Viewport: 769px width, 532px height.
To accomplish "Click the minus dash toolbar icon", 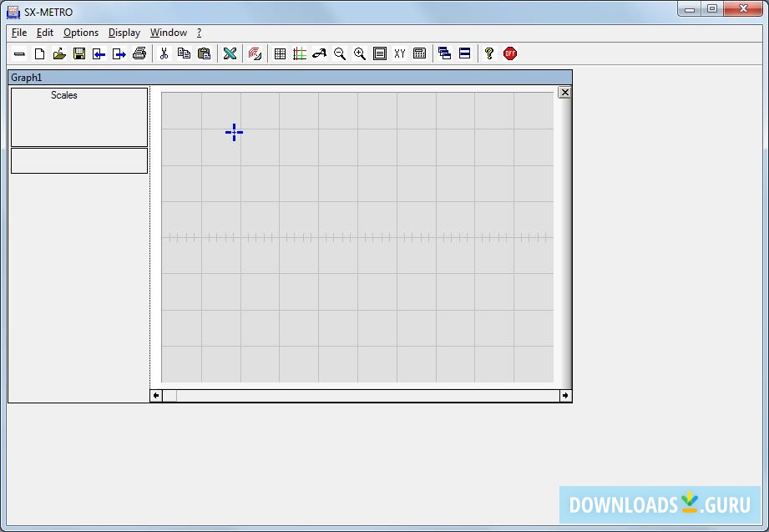I will click(x=19, y=53).
